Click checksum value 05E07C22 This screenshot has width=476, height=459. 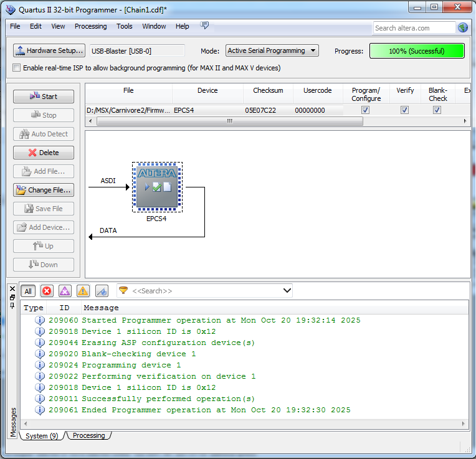click(x=260, y=110)
